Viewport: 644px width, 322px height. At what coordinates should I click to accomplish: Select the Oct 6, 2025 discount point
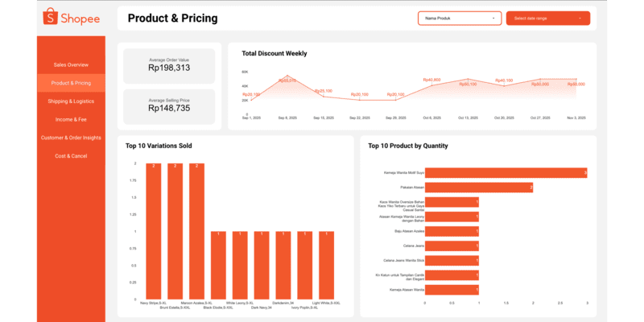click(x=431, y=85)
